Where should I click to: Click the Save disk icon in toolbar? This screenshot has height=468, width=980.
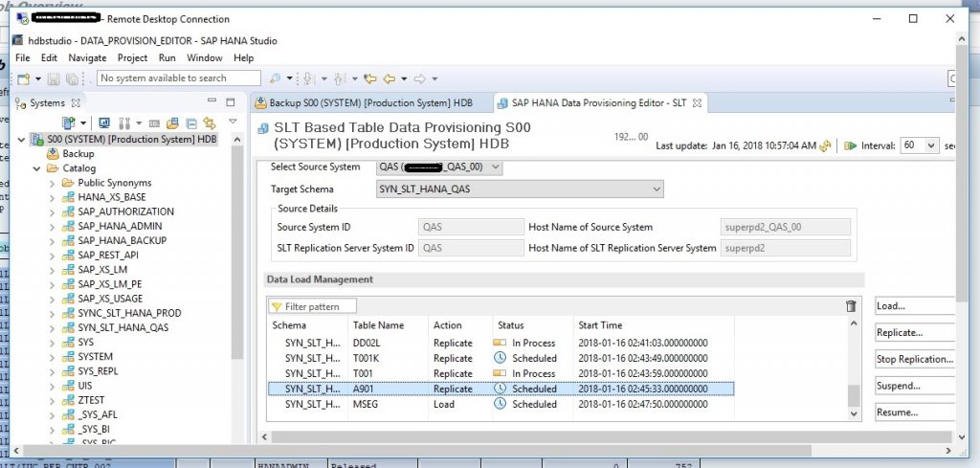54,78
